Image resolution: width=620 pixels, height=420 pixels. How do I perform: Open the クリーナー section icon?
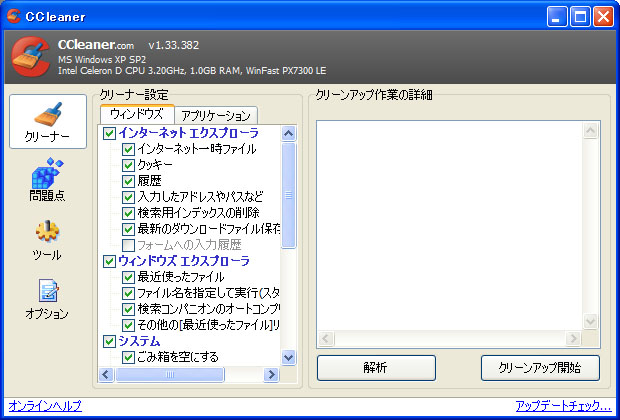click(48, 121)
